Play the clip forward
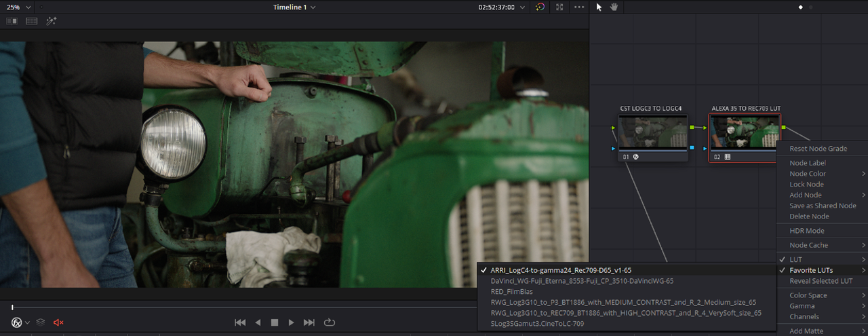868x336 pixels. (x=292, y=322)
